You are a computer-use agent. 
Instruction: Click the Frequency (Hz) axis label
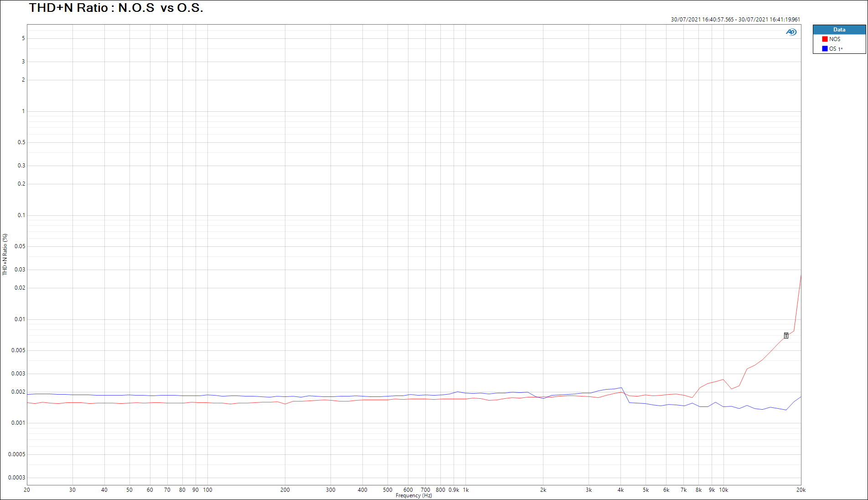(413, 495)
